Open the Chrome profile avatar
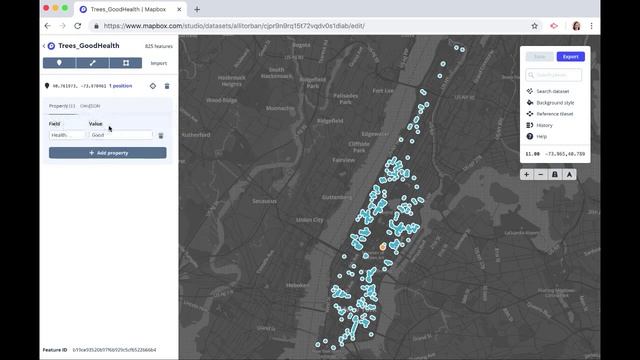This screenshot has height=360, width=640. pyautogui.click(x=576, y=26)
